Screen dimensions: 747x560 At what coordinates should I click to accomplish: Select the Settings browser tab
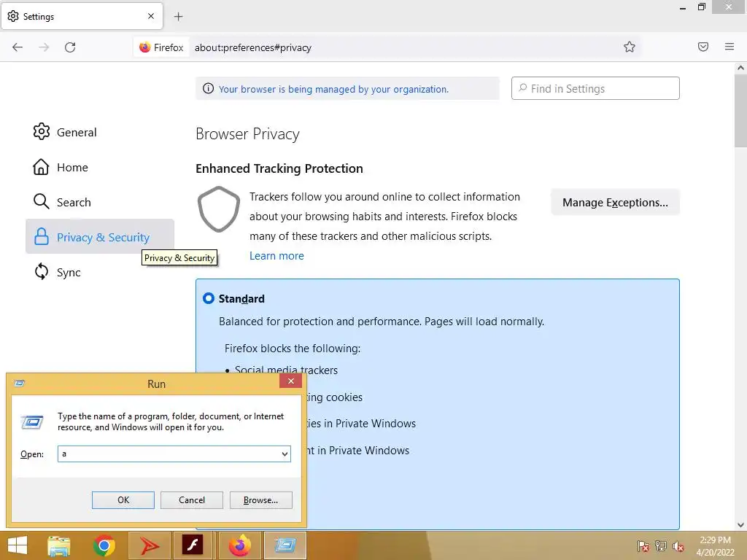[x=82, y=16]
